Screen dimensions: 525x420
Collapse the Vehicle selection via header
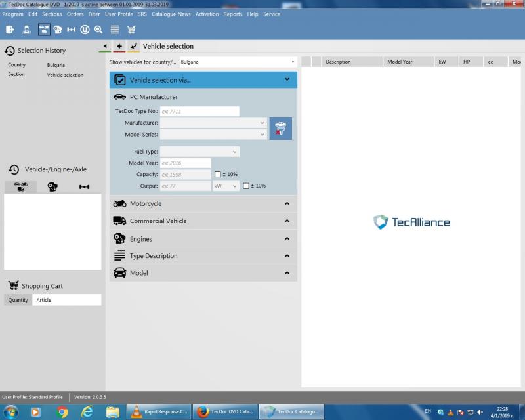pyautogui.click(x=203, y=79)
